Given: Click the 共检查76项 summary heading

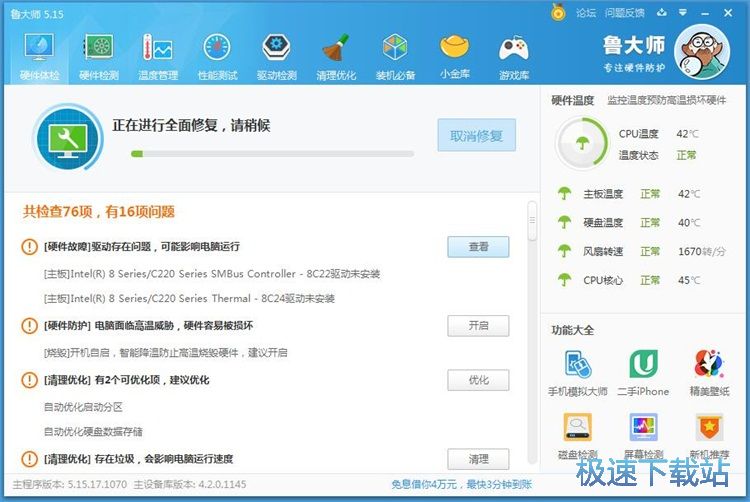Looking at the screenshot, I should coord(99,212).
